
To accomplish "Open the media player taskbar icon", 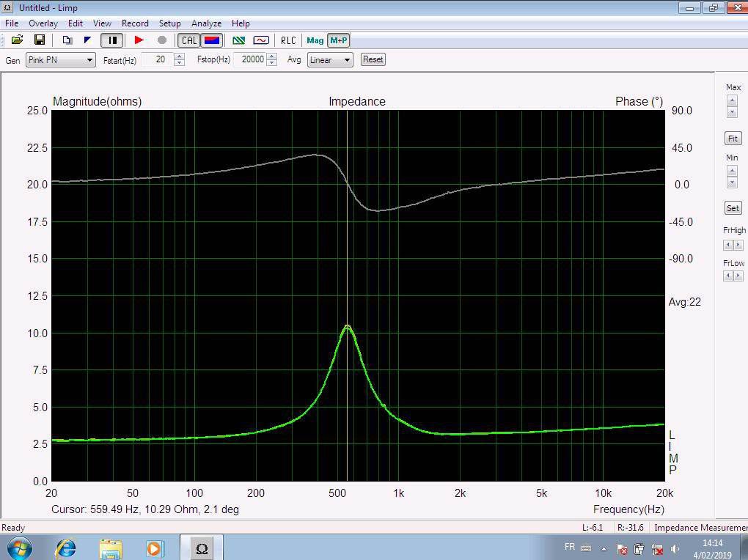I will click(155, 548).
